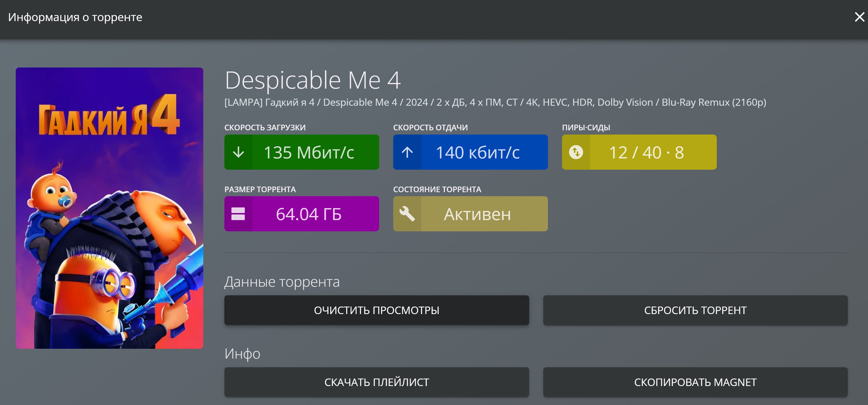The width and height of the screenshot is (868, 405).
Task: Click the Информация о торренте header title
Action: 75,17
